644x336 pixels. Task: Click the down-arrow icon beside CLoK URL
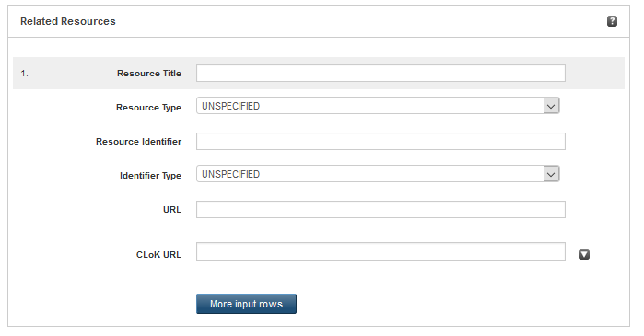tap(584, 255)
